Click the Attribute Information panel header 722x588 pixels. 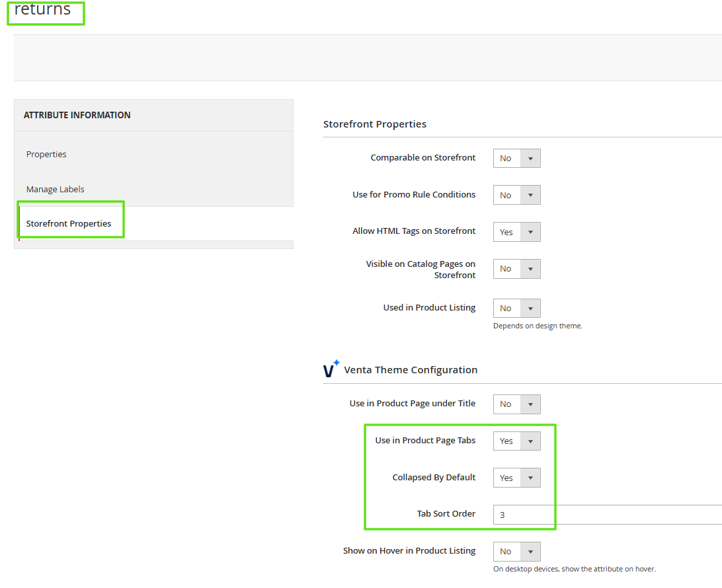tap(77, 114)
